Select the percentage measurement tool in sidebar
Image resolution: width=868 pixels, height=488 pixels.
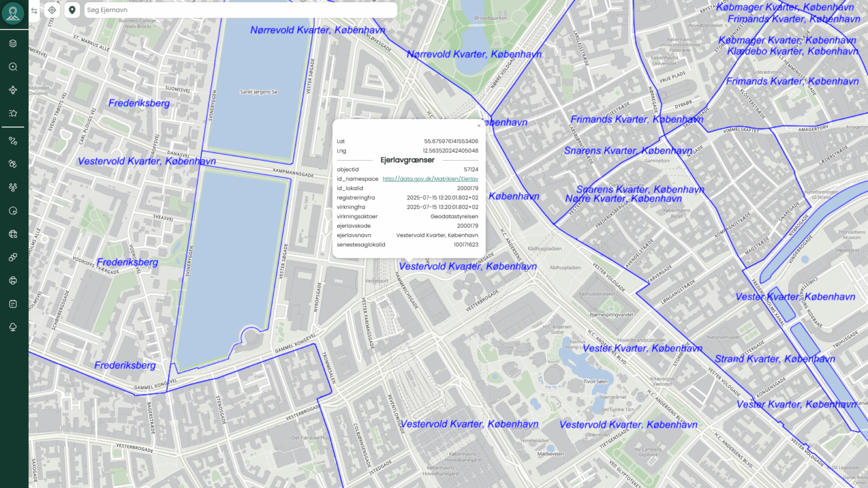12,141
